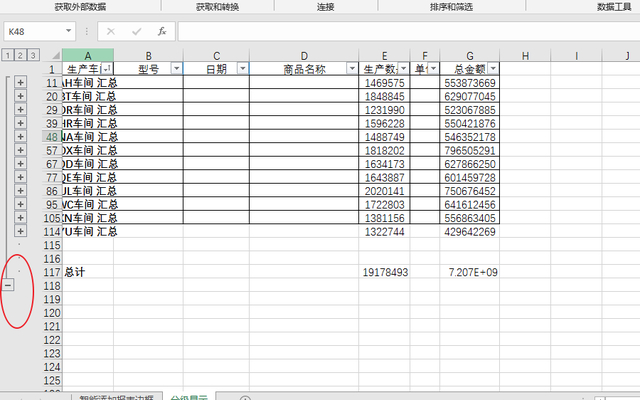This screenshot has width=640, height=400.
Task: Open the 生产数量 filter dropdown in column E
Action: pyautogui.click(x=403, y=68)
